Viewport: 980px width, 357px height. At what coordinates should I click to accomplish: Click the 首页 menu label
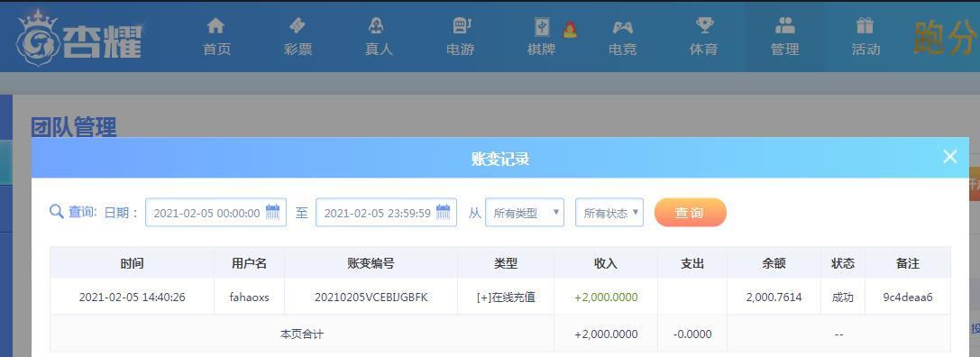click(217, 50)
